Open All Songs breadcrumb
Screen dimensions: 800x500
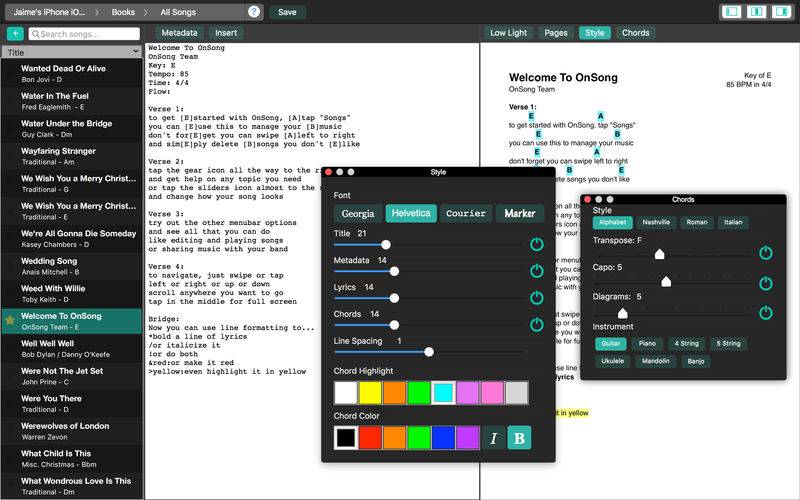[x=178, y=12]
